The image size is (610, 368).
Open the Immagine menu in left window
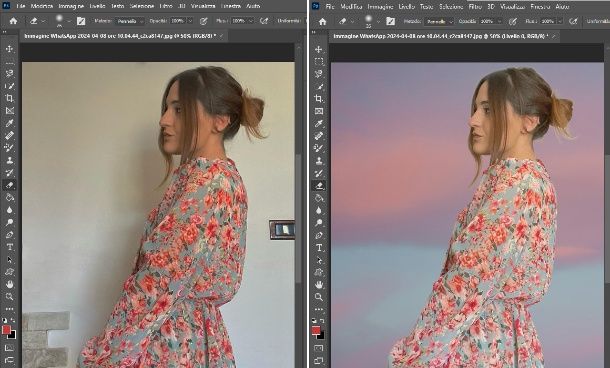[71, 6]
